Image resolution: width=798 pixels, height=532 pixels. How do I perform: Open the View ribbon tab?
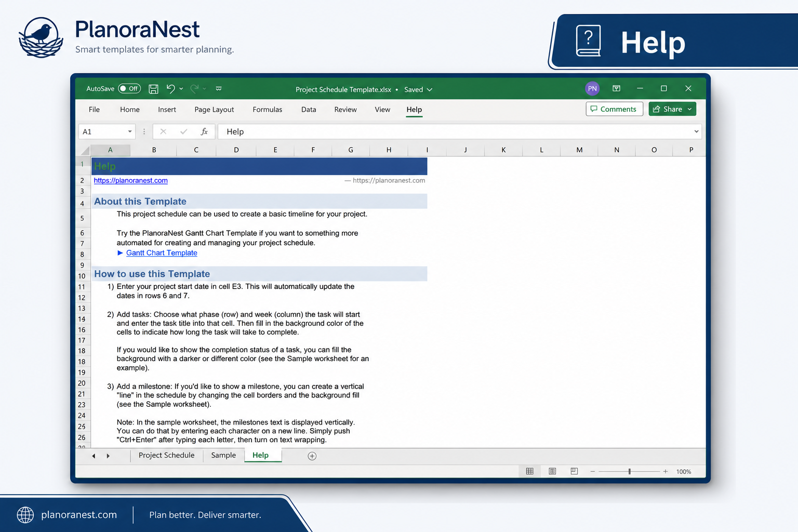tap(382, 110)
